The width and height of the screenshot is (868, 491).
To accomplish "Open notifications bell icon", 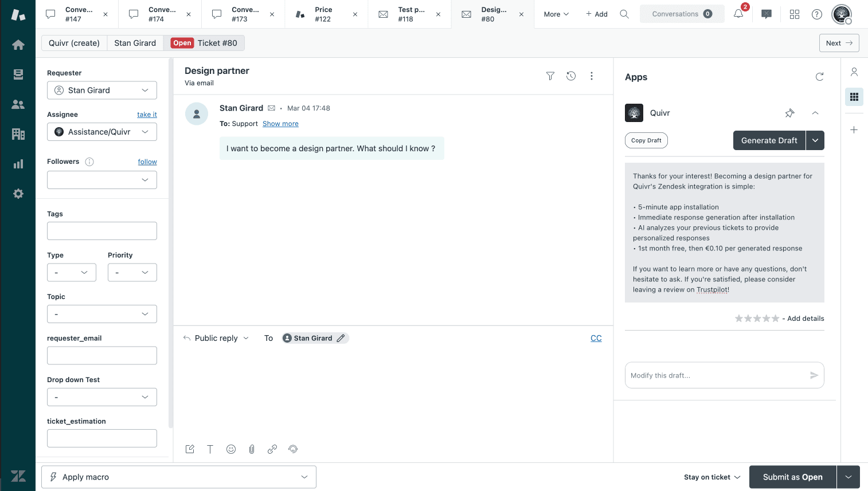I will [x=738, y=14].
